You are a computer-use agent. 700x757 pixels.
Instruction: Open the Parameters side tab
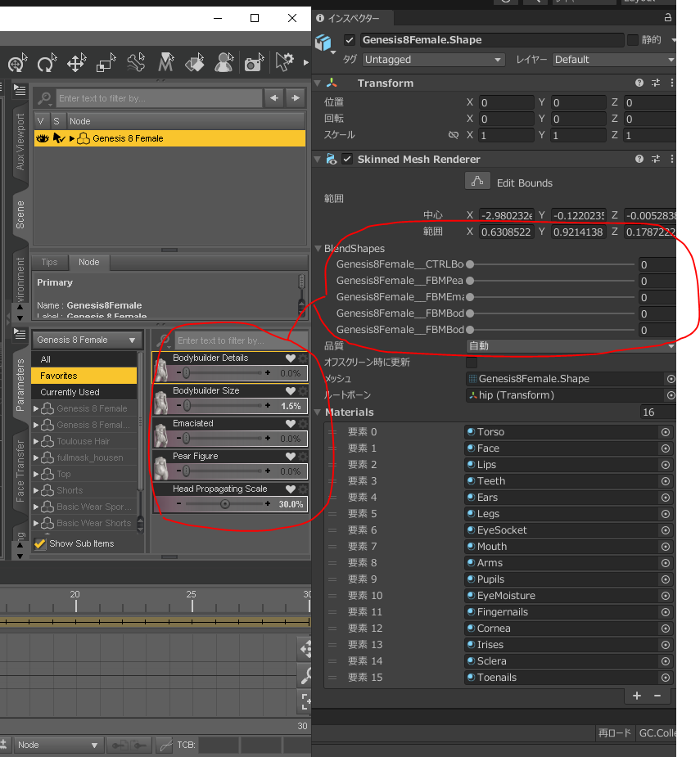point(20,385)
